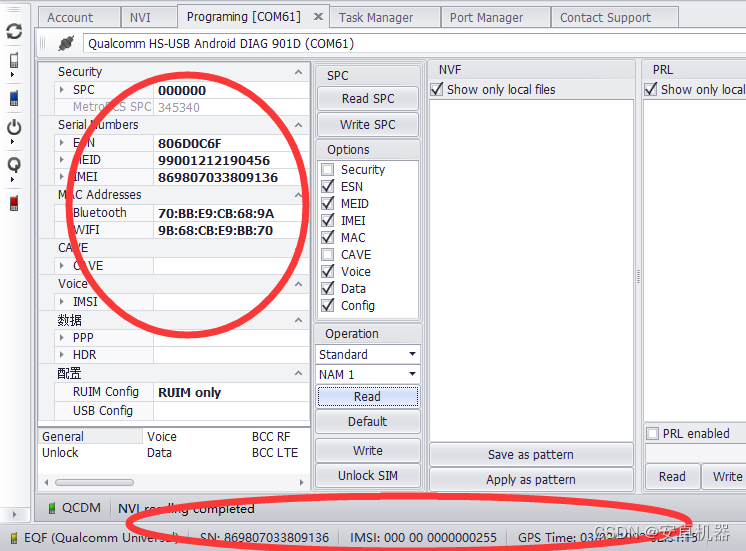Click the blue phone sidebar icon
The image size is (746, 551).
[x=14, y=98]
